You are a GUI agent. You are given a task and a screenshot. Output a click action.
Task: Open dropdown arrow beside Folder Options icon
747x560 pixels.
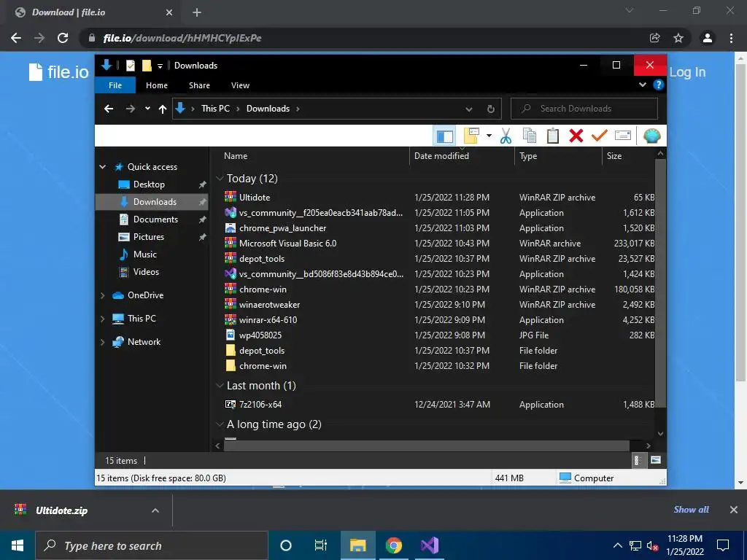click(x=489, y=136)
